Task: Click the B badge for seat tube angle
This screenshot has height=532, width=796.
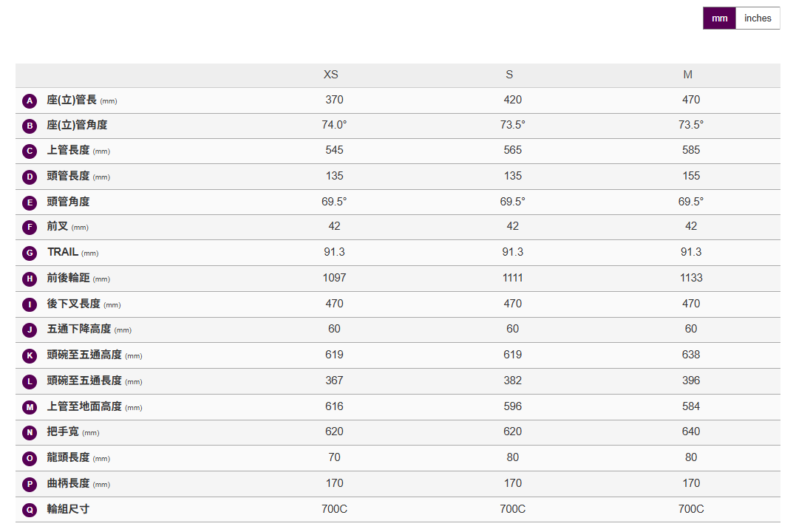Action: (30, 126)
